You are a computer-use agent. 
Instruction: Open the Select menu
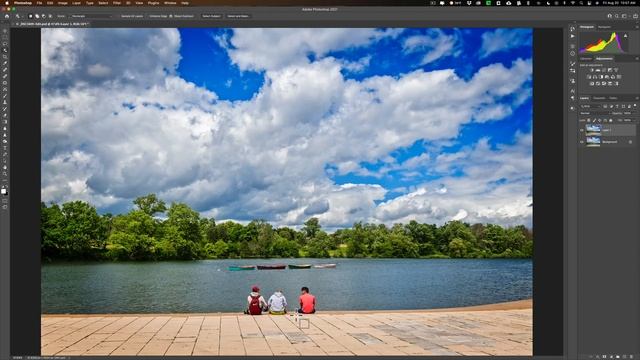103,3
